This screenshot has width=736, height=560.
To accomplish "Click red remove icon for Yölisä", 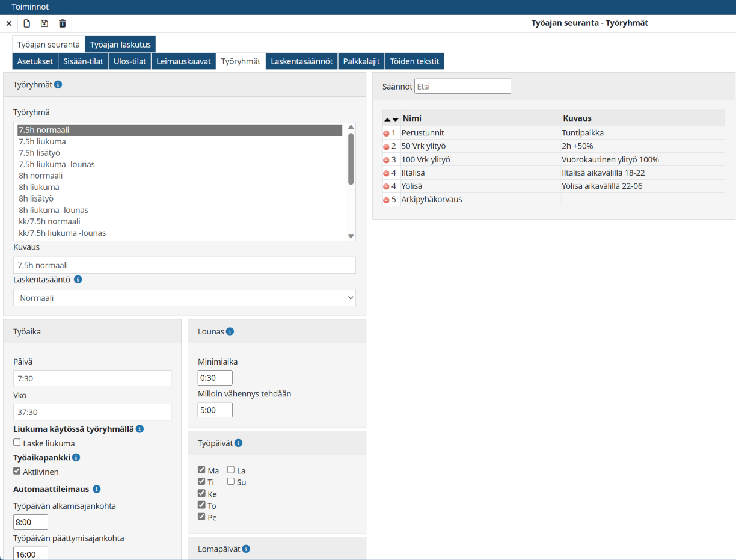I will coord(386,186).
